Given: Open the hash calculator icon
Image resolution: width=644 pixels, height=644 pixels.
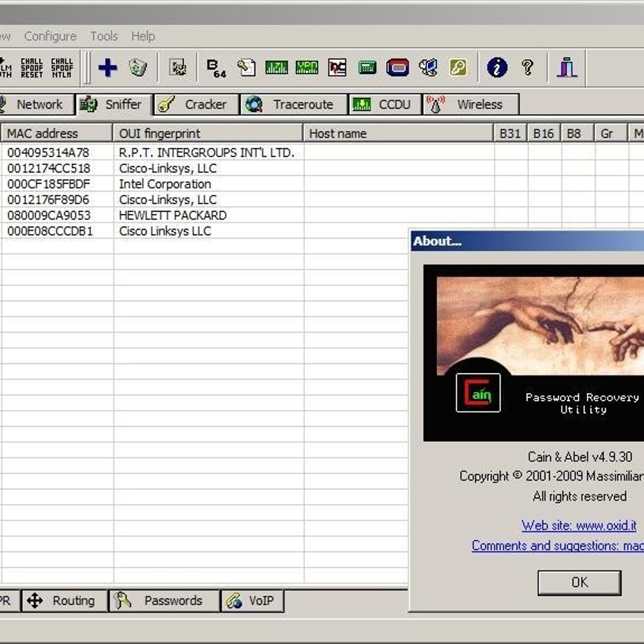Looking at the screenshot, I should [x=367, y=67].
